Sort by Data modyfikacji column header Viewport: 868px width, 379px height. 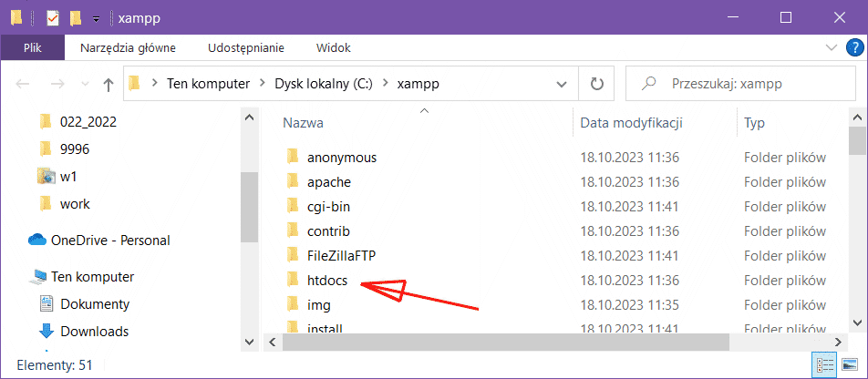tap(631, 122)
